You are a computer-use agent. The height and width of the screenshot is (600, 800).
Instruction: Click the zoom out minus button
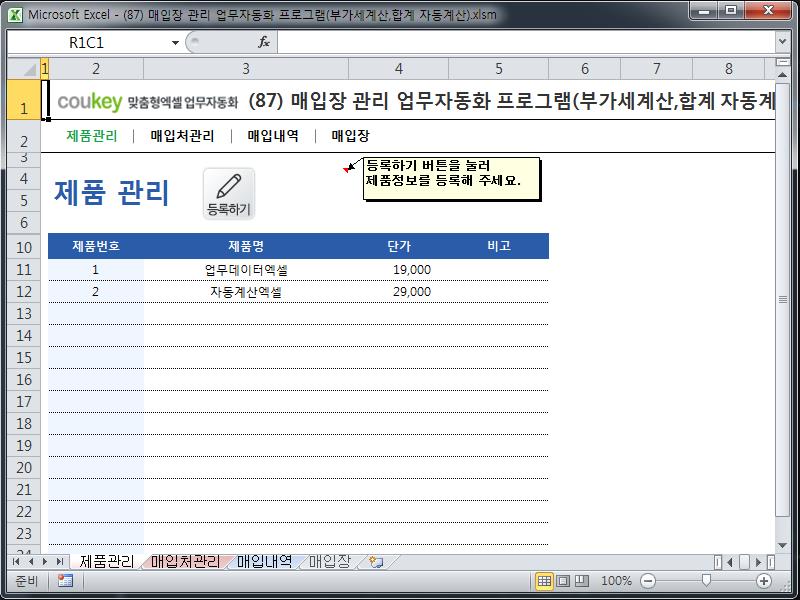(648, 581)
